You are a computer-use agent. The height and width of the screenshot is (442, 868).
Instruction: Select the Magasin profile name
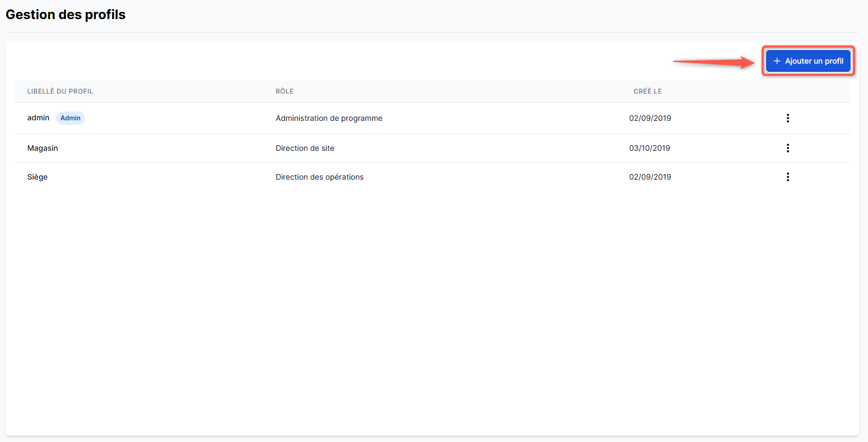42,148
